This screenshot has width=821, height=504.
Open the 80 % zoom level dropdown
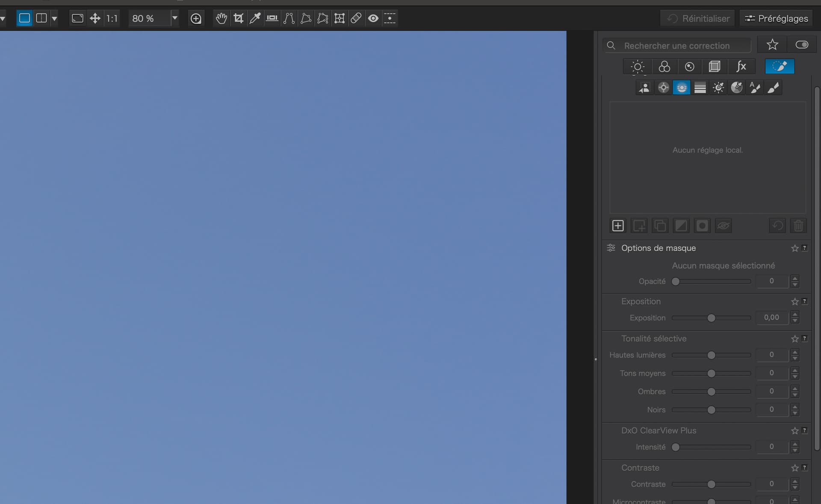click(174, 18)
